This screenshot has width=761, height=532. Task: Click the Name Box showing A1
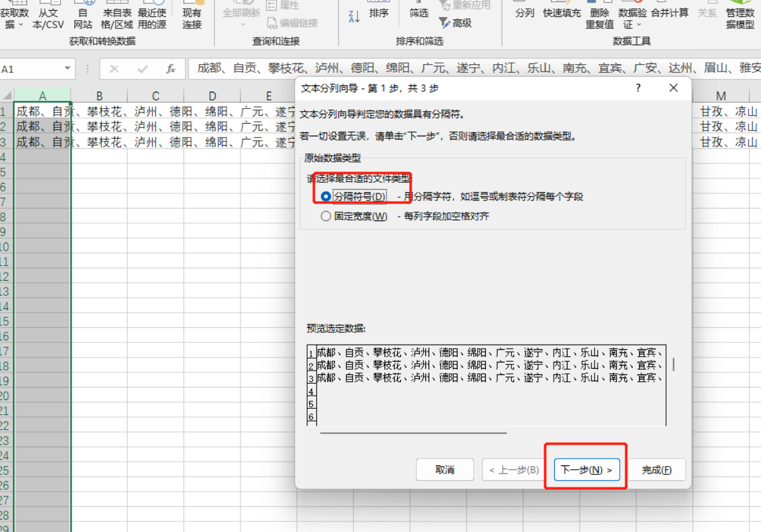31,69
